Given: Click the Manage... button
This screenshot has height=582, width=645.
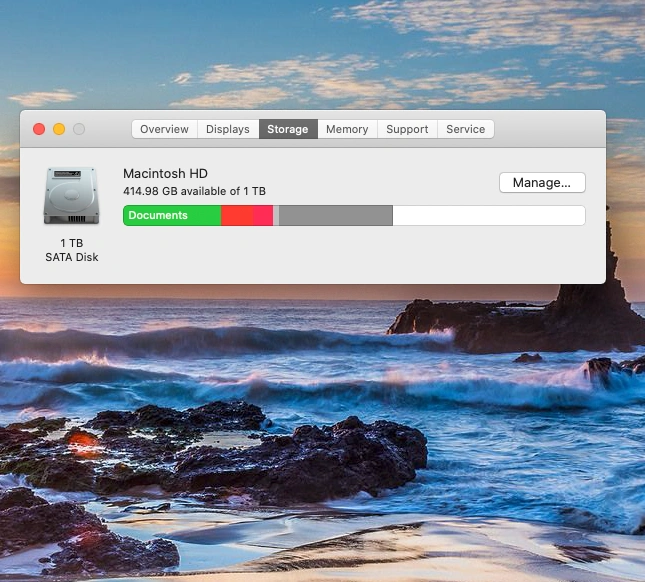Looking at the screenshot, I should (x=542, y=183).
